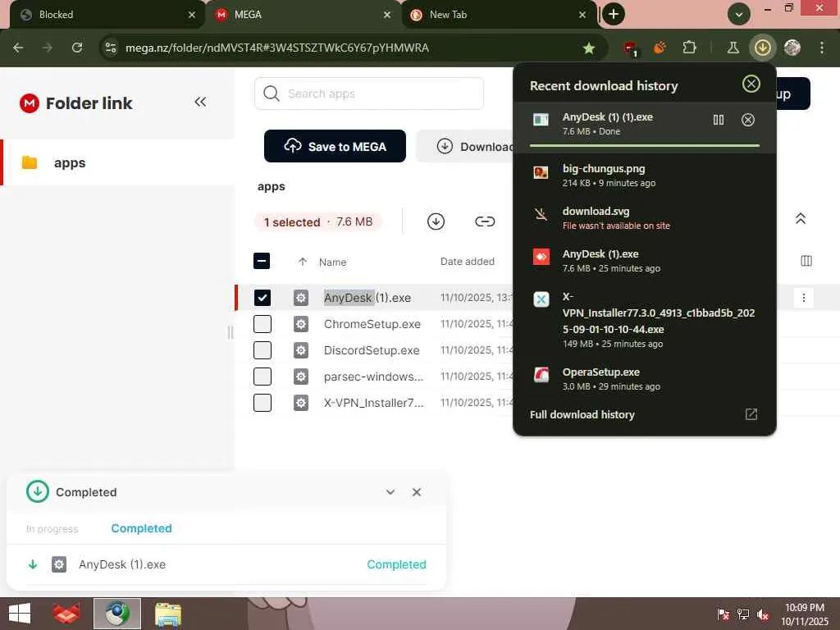
Task: Toggle browser downloads button
Action: tap(762, 48)
